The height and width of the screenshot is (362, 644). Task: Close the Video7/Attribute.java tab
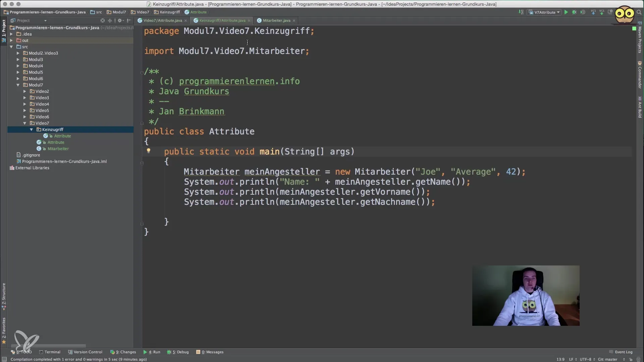185,20
